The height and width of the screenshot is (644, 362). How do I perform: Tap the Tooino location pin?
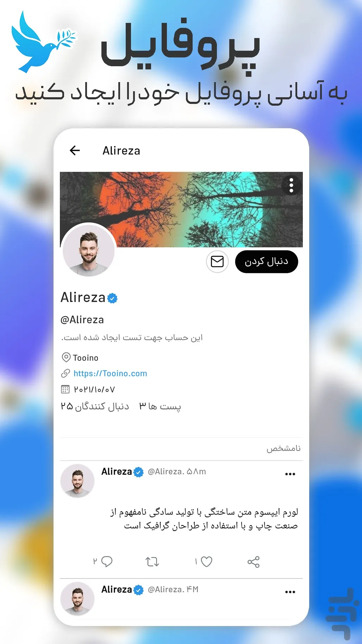(x=66, y=358)
